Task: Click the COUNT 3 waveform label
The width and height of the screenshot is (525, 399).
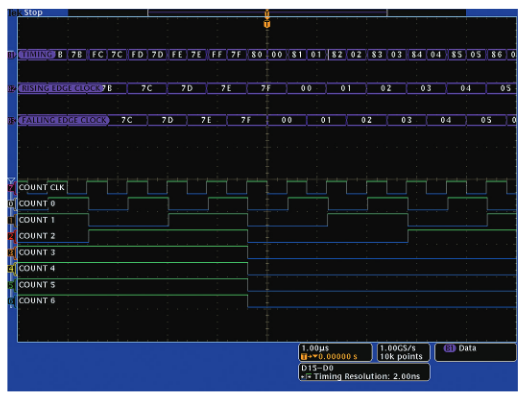Action: pos(37,252)
